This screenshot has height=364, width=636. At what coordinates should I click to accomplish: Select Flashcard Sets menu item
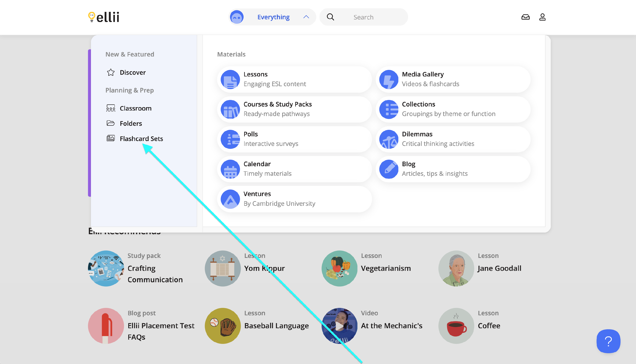click(x=141, y=138)
